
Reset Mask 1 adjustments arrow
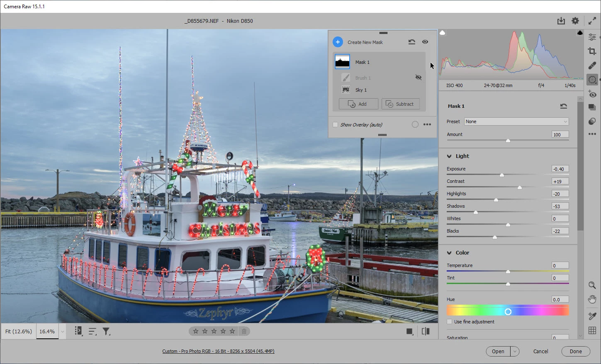[x=563, y=106]
